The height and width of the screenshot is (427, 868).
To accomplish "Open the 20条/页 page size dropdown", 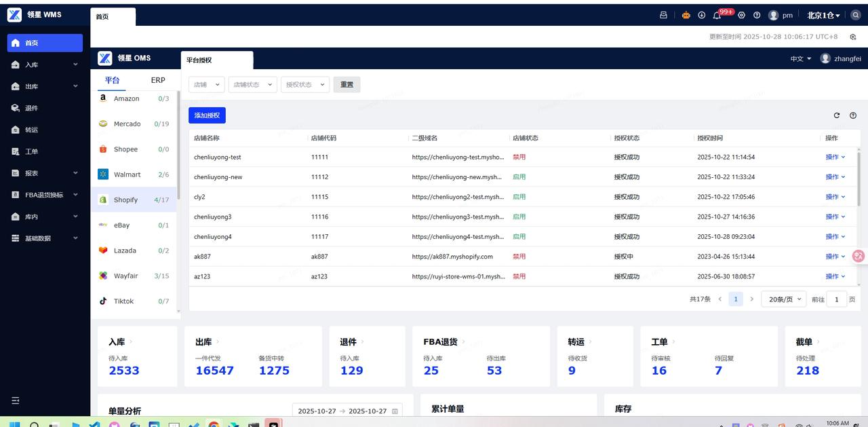I will point(783,299).
